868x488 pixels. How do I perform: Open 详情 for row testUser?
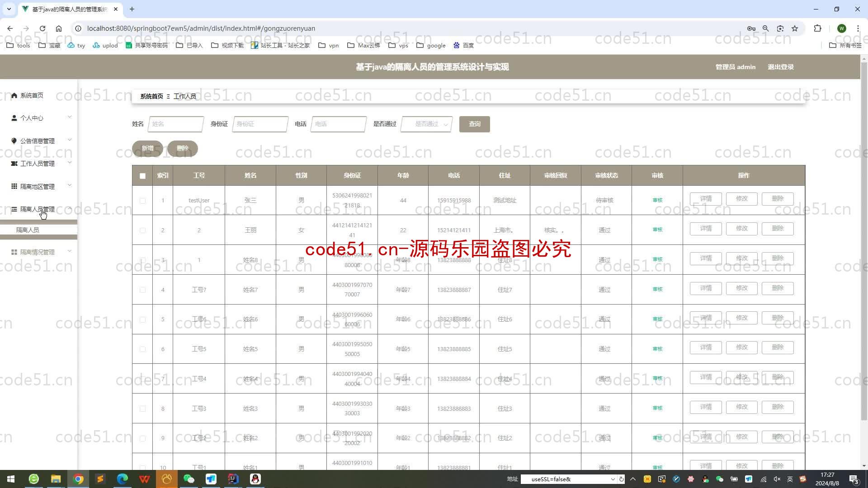pos(706,199)
